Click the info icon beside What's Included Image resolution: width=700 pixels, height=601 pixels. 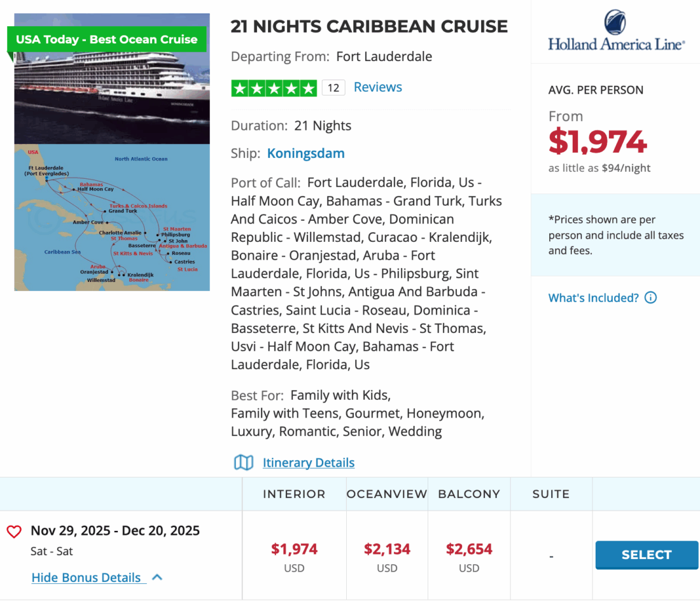point(650,297)
